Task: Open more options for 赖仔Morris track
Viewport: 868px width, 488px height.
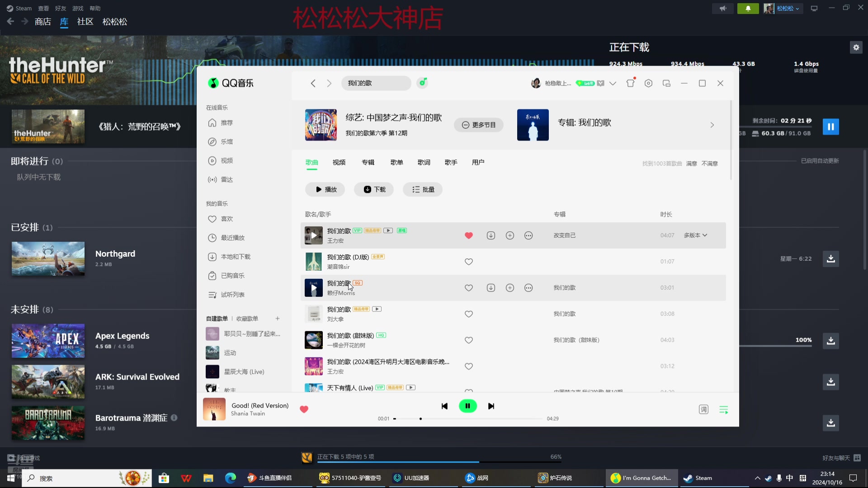Action: tap(528, 288)
